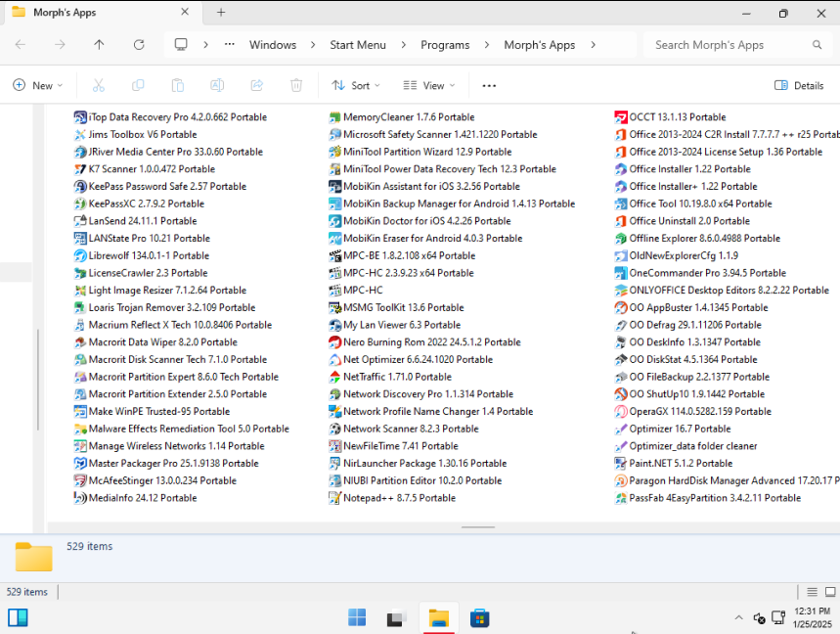Open Paragon HardDisk Manager icon

coord(621,480)
